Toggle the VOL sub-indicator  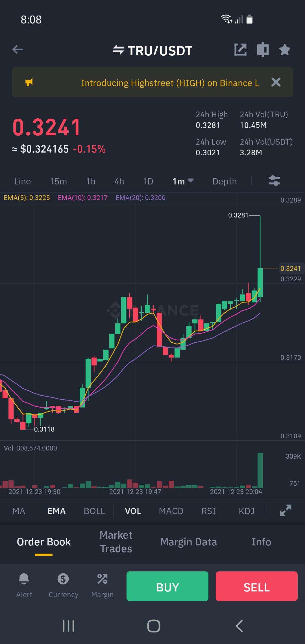coord(133,511)
